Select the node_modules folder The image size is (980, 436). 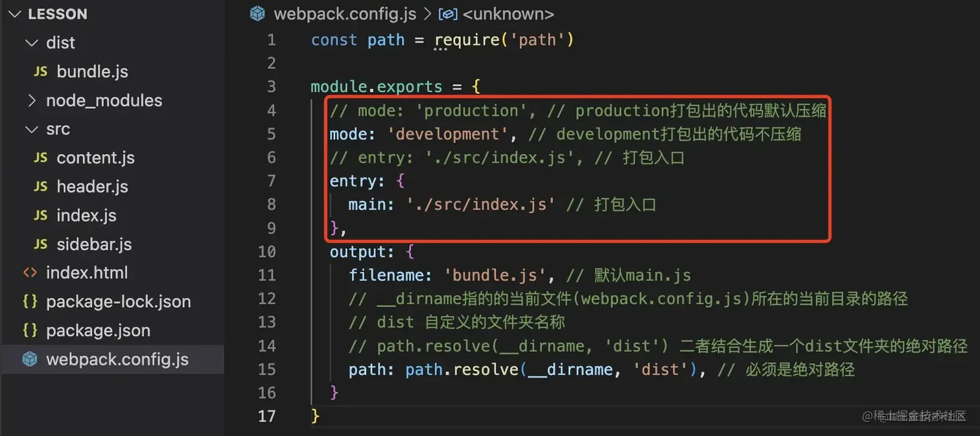[104, 100]
